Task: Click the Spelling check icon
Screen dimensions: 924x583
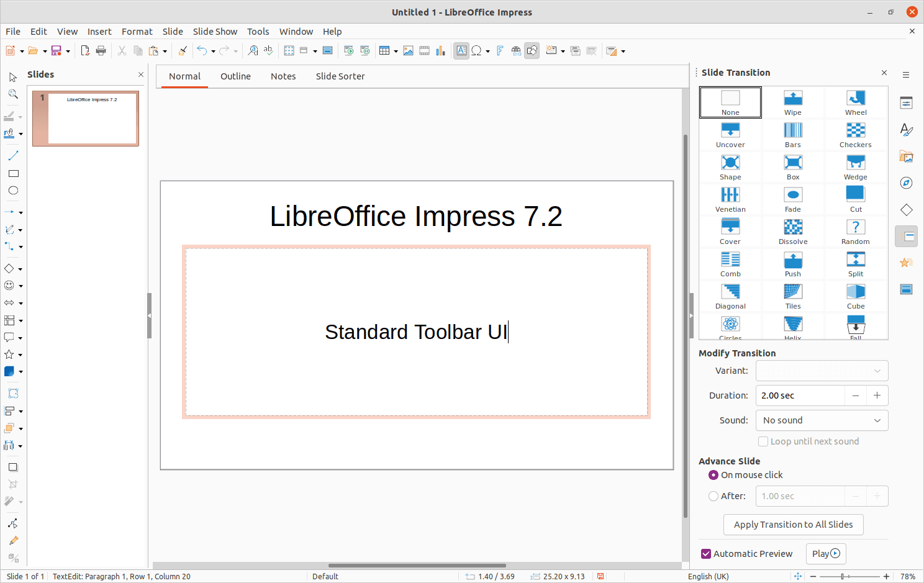Action: pyautogui.click(x=268, y=51)
